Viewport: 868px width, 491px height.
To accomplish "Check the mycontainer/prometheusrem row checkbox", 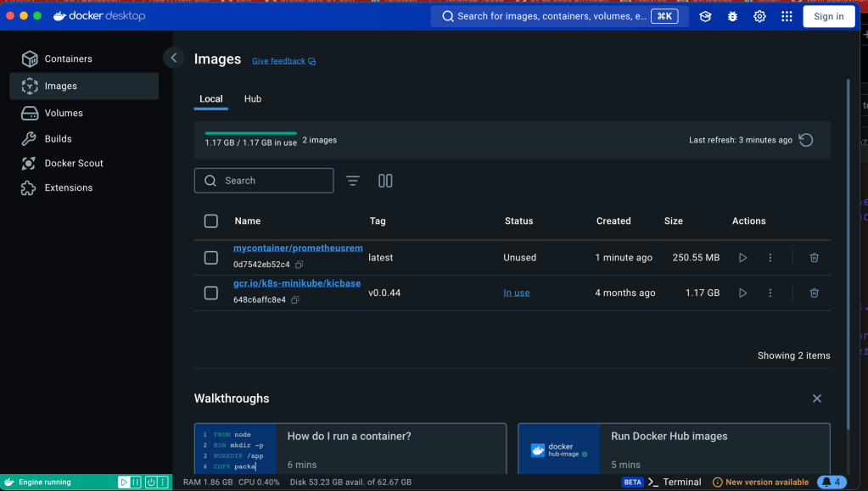I will click(211, 258).
